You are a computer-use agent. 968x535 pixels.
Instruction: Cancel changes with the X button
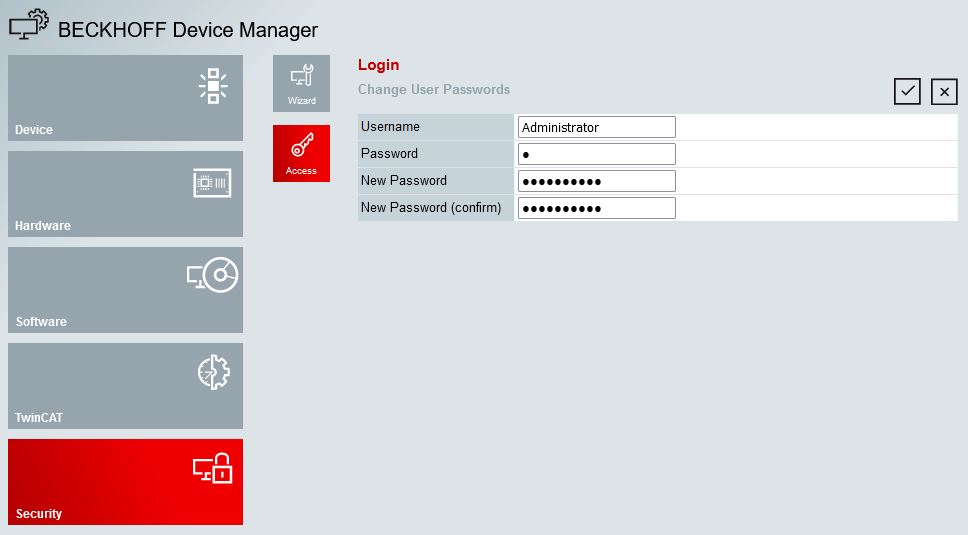pos(944,92)
